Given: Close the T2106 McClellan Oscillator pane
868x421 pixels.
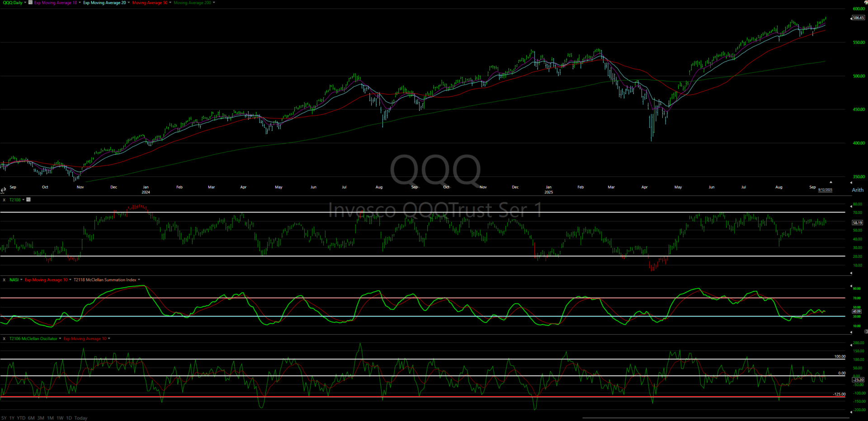Looking at the screenshot, I should tap(4, 339).
